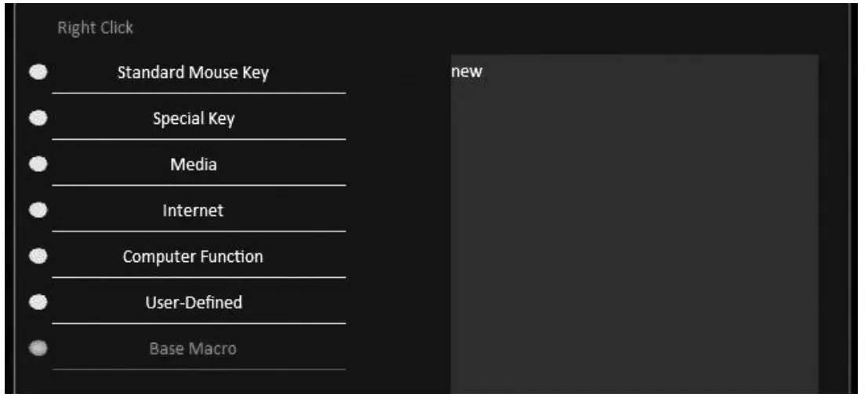Image resolution: width=868 pixels, height=397 pixels.
Task: Pick the User-Defined radio dot
Action: [38, 301]
